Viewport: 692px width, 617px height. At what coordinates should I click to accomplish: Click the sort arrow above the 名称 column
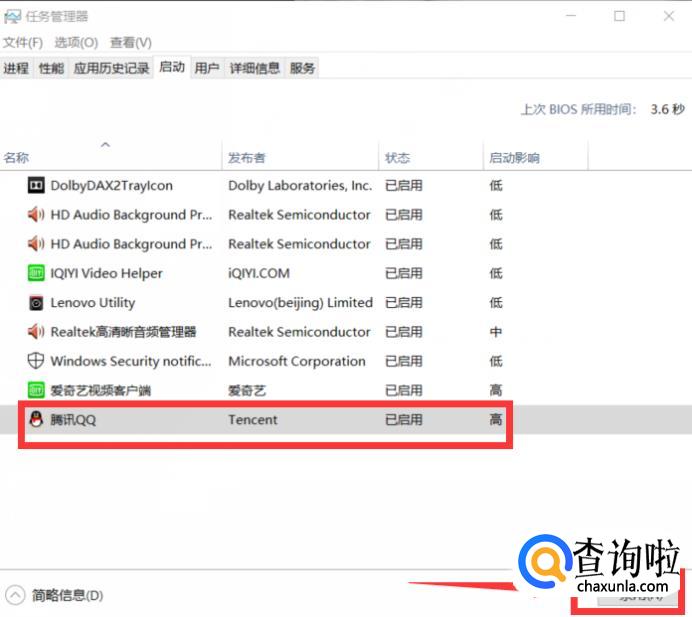point(105,144)
